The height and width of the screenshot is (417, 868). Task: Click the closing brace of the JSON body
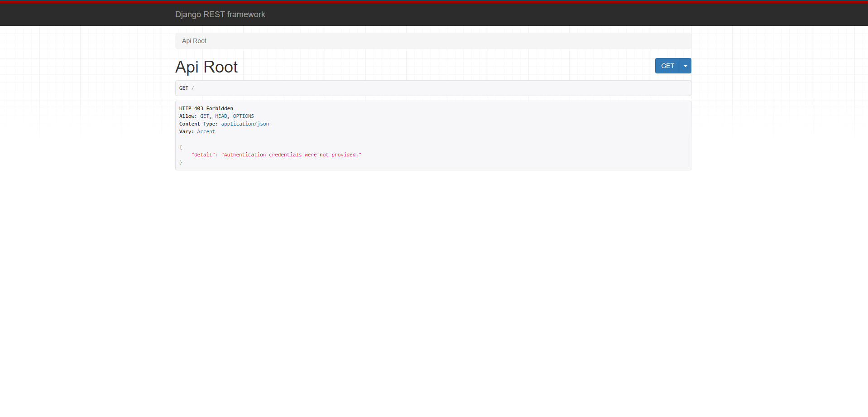180,162
